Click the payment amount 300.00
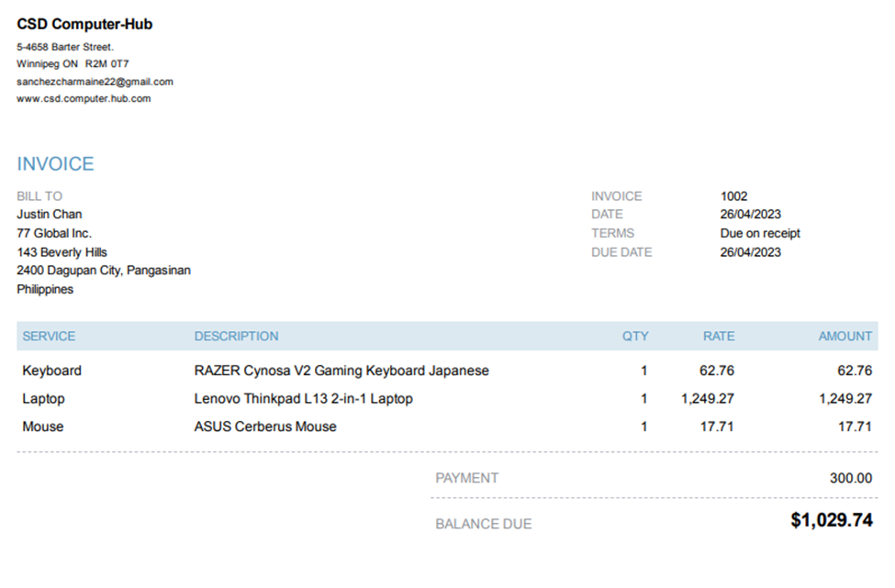The height and width of the screenshot is (588, 895). click(x=850, y=478)
